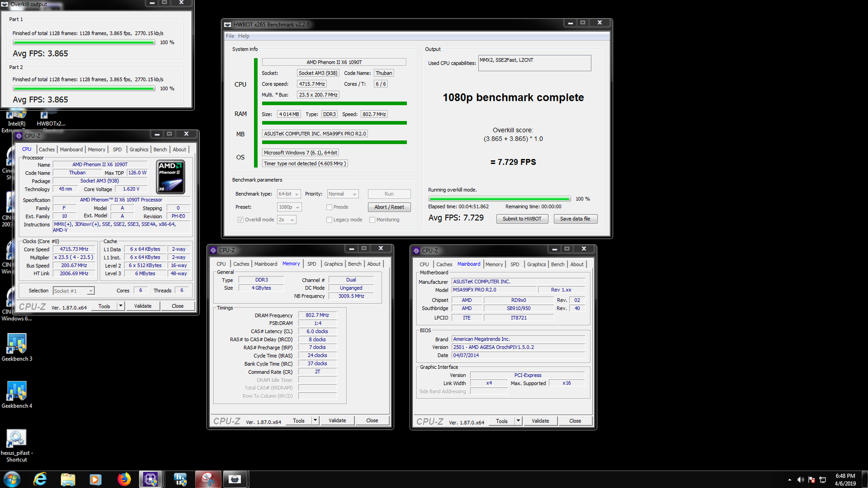Screen dimensions: 868x488
Task: Open Graphics tab in Mainboard CPU-Z window
Action: (x=537, y=264)
